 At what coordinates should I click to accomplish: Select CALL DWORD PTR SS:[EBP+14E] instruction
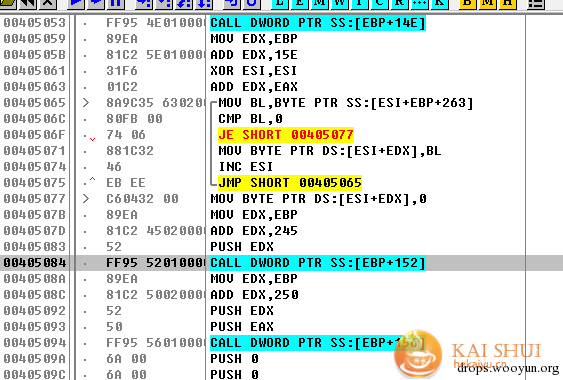pyautogui.click(x=318, y=23)
